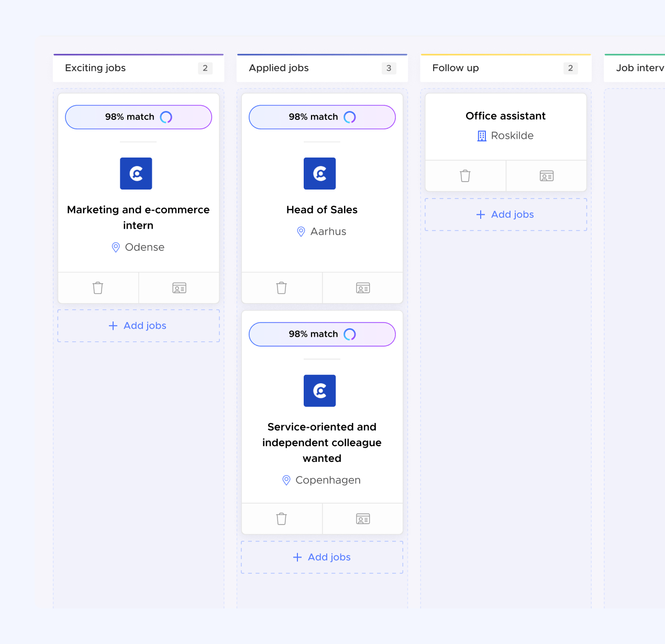Click the contact card icon on Office assistant
This screenshot has height=644, width=665.
[546, 176]
